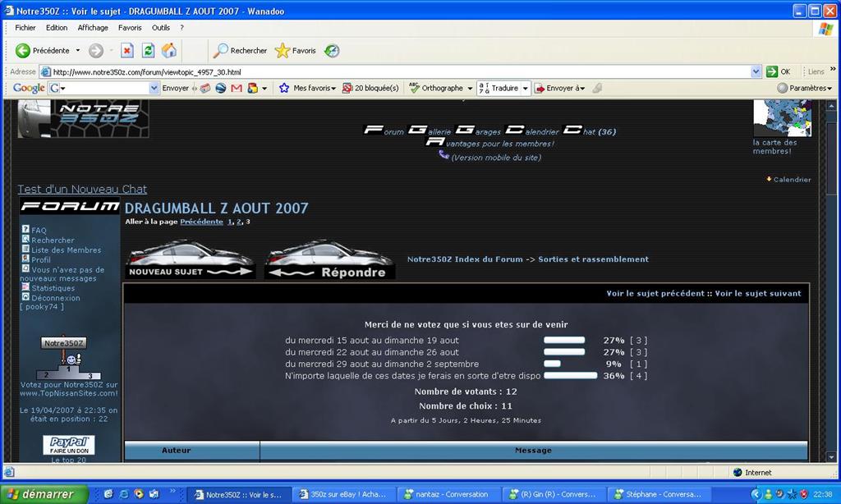
Task: Go to the Home page icon
Action: pyautogui.click(x=169, y=51)
